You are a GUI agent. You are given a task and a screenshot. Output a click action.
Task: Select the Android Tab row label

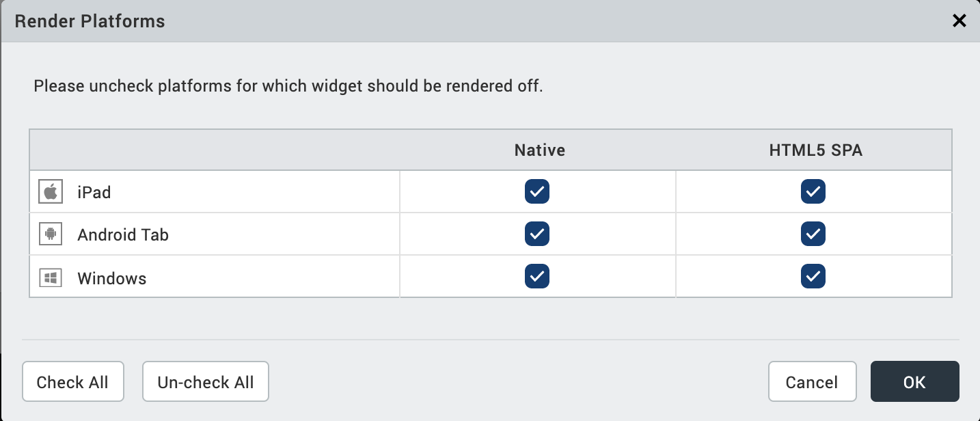[123, 235]
